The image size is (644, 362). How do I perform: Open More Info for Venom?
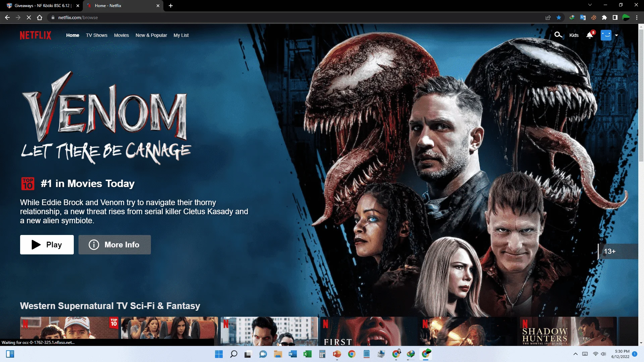click(x=115, y=245)
